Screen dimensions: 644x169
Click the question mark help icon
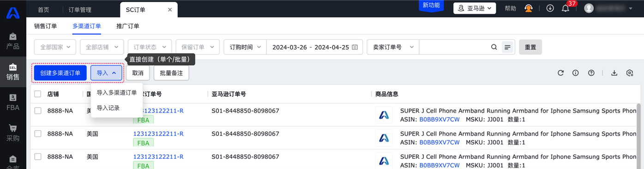pyautogui.click(x=591, y=73)
